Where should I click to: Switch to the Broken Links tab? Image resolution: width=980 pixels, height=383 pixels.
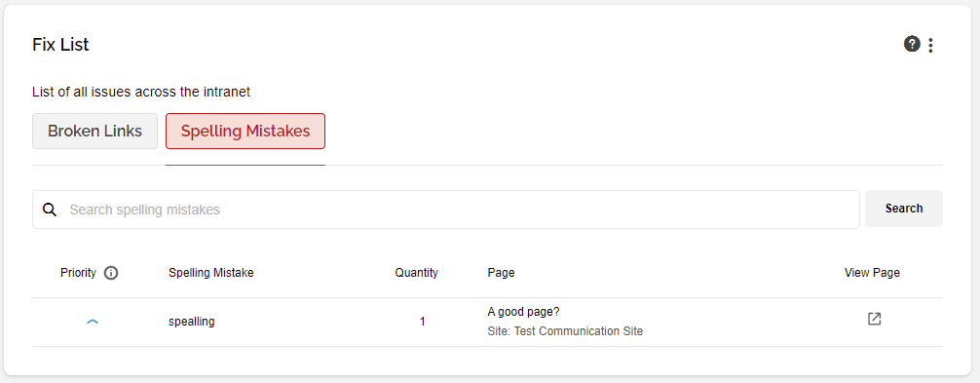click(x=95, y=132)
